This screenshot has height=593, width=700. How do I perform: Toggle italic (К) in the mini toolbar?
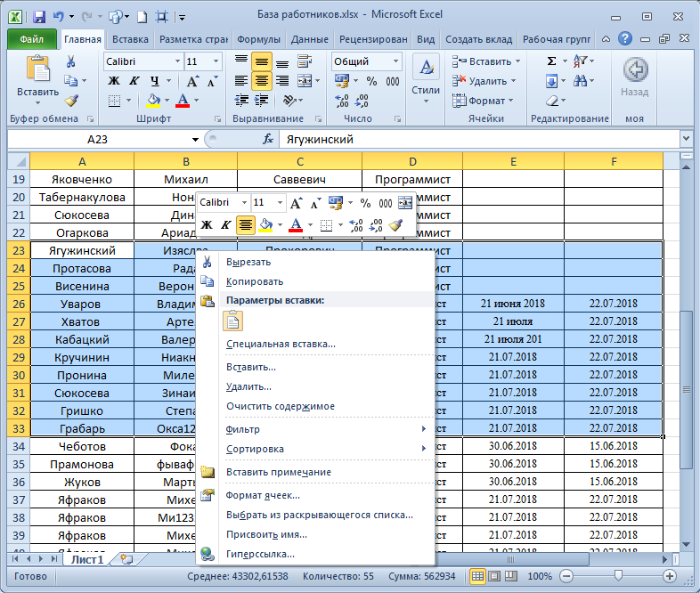(225, 225)
